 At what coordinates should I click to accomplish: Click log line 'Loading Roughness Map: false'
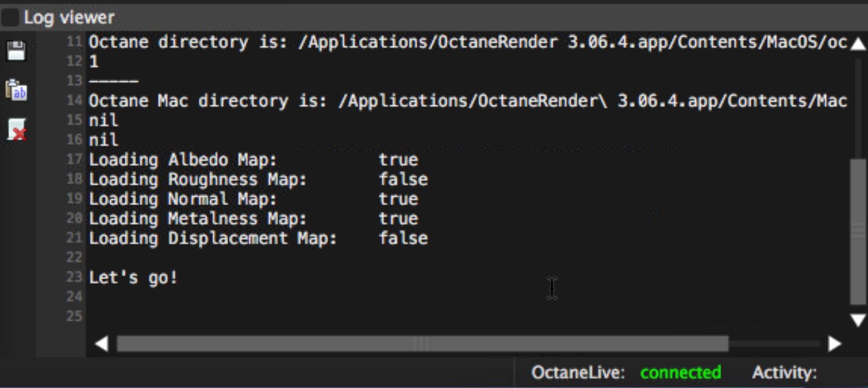tap(258, 180)
